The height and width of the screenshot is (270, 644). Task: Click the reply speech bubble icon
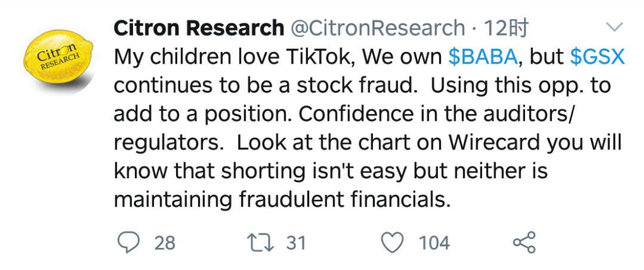pyautogui.click(x=127, y=242)
